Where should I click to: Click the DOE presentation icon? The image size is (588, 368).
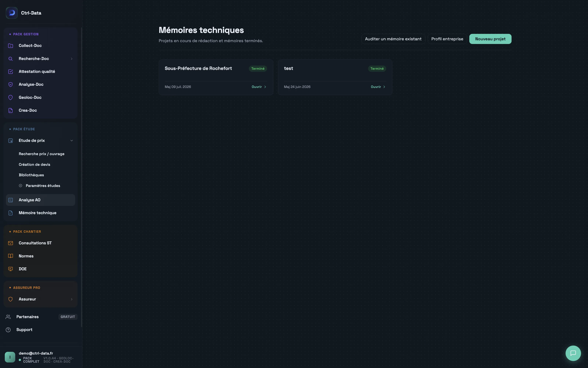pyautogui.click(x=10, y=269)
